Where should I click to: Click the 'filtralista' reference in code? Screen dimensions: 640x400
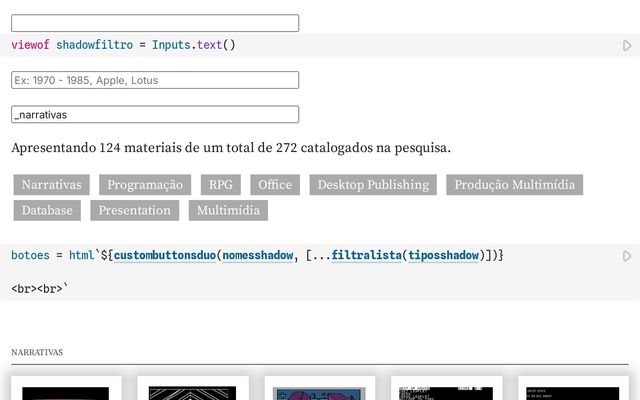point(367,256)
